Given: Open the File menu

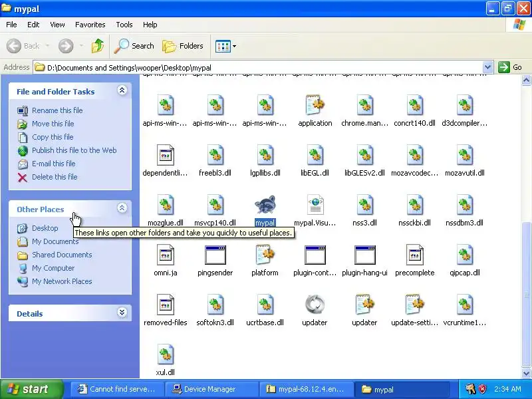Looking at the screenshot, I should click(11, 25).
